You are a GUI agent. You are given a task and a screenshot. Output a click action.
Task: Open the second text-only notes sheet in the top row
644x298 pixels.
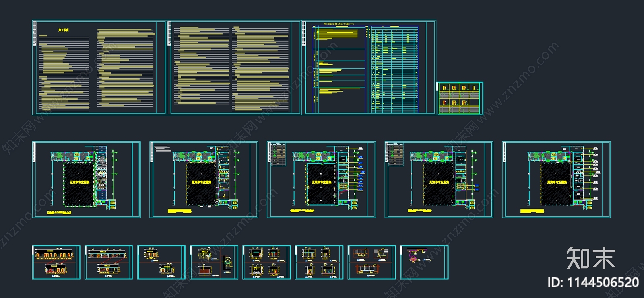pos(234,68)
